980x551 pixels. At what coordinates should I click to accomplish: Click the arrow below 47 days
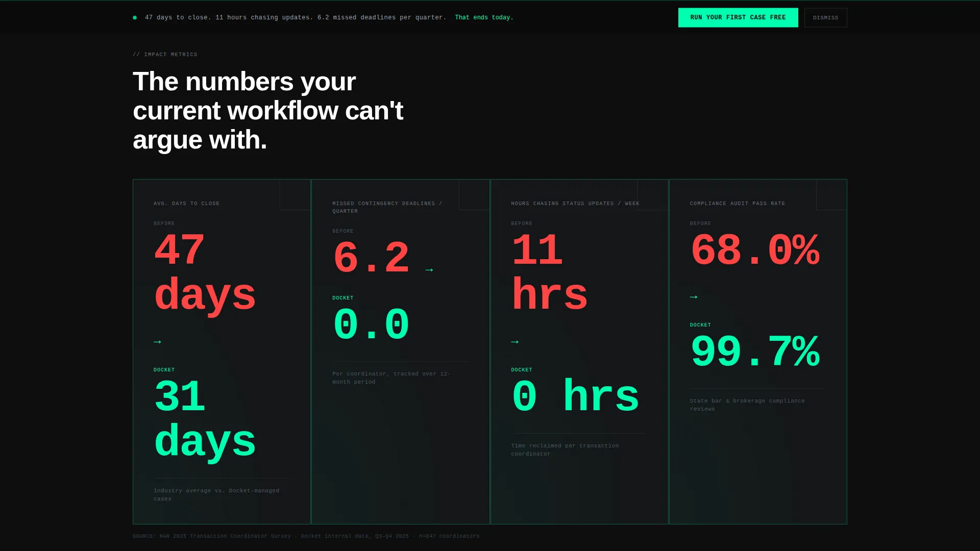(x=157, y=342)
